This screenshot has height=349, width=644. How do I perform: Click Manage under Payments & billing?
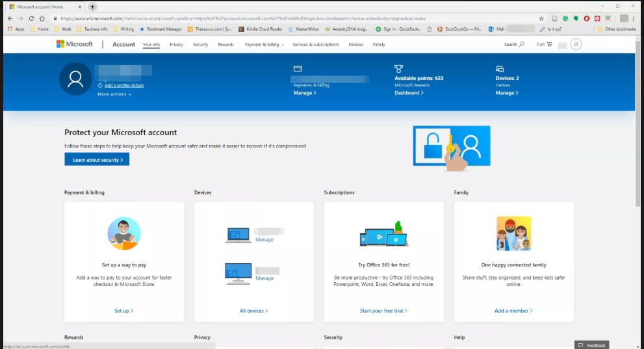pos(305,93)
